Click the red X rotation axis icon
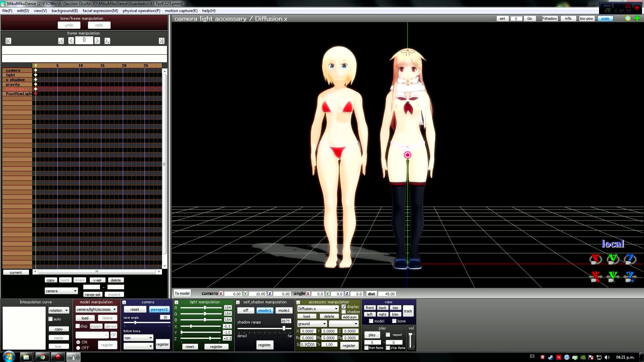 tap(596, 259)
